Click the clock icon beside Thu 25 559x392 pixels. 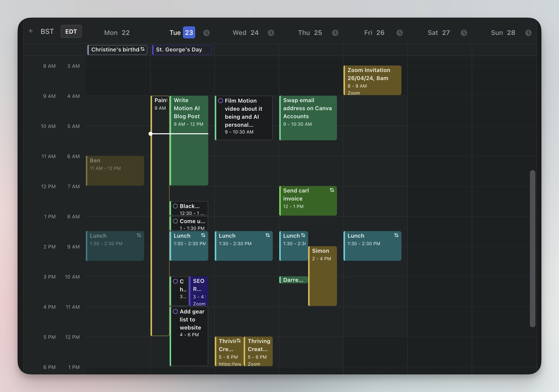pos(335,33)
